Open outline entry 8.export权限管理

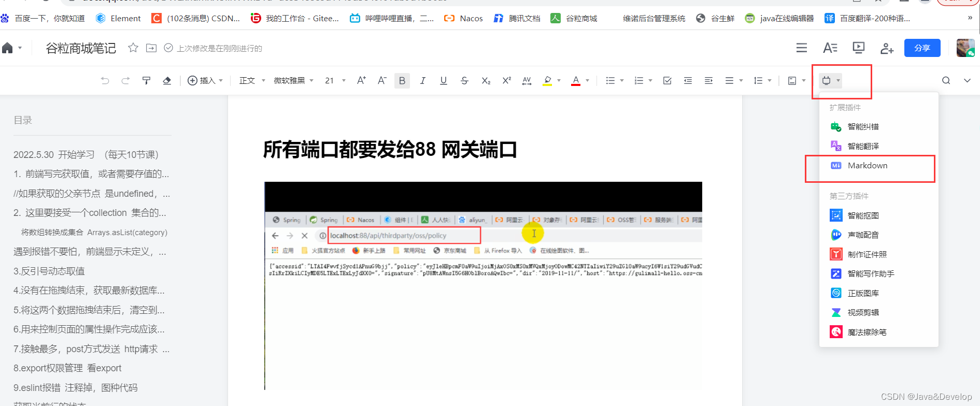pyautogui.click(x=67, y=368)
